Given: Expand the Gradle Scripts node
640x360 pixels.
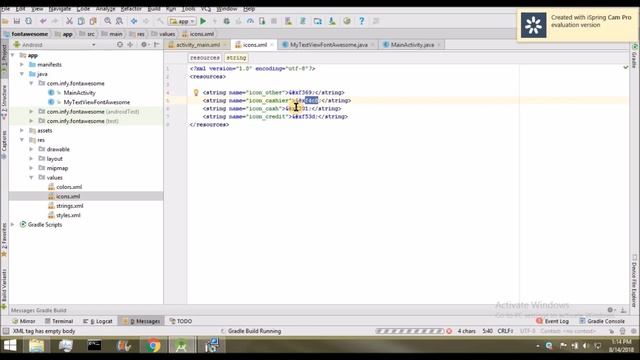Looking at the screenshot, I should pos(13,224).
